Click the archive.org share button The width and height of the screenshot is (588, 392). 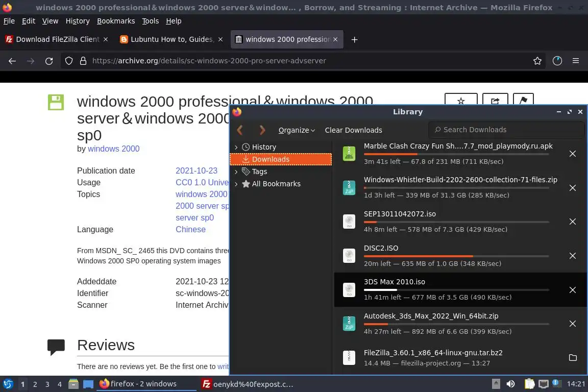(495, 100)
